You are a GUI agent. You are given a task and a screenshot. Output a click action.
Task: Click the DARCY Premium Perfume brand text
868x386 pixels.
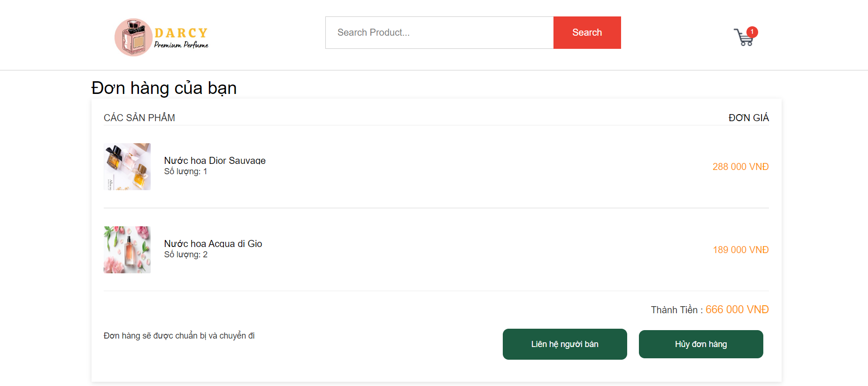click(x=181, y=38)
